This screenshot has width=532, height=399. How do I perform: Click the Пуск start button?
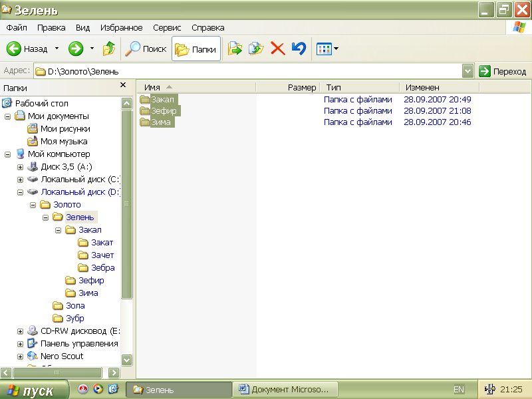coord(35,390)
